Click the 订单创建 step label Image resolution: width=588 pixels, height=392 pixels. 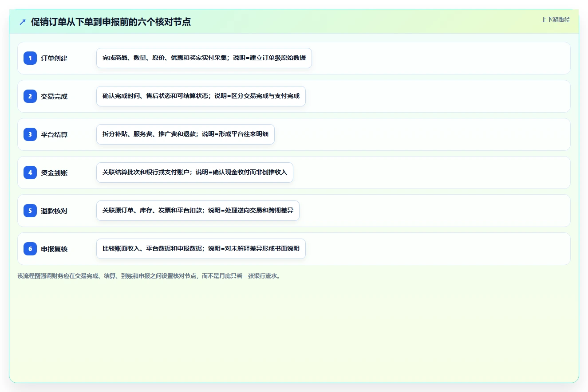(x=54, y=58)
